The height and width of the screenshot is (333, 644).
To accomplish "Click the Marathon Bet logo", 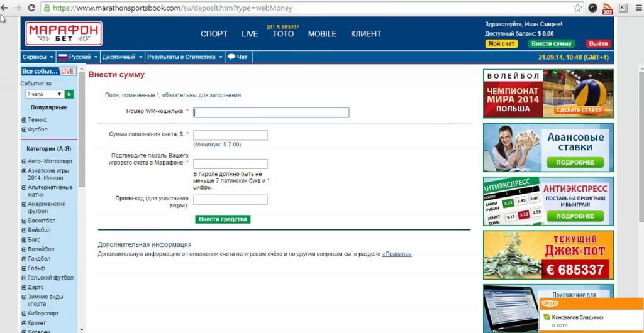I will (x=64, y=34).
